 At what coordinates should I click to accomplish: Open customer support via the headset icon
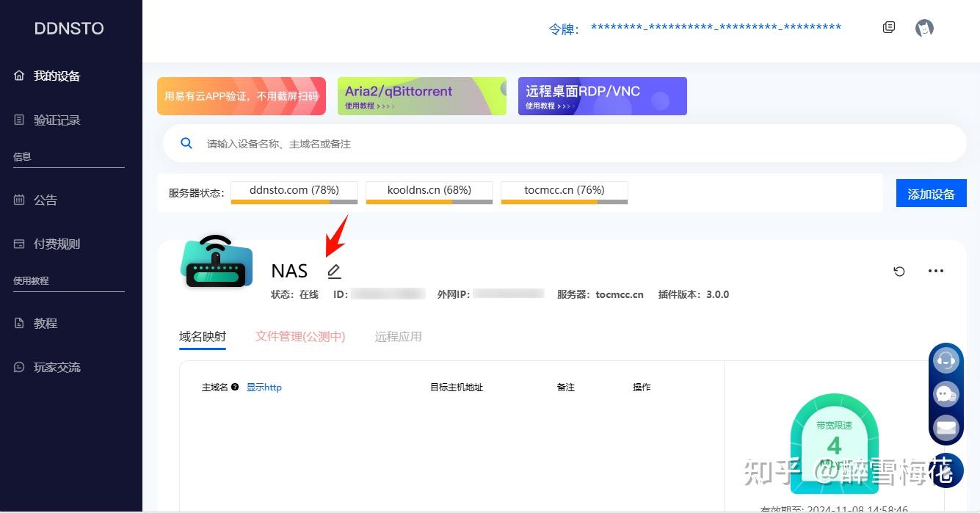coord(946,360)
